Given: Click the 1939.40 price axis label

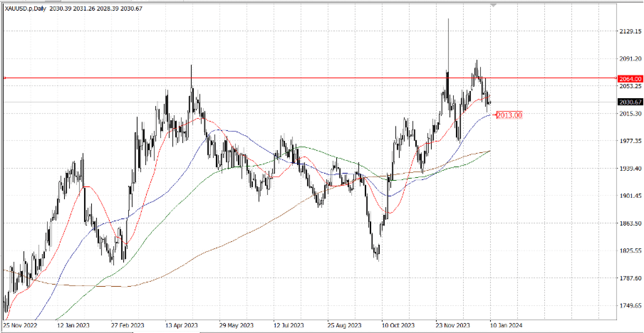Looking at the screenshot, I should coord(630,168).
